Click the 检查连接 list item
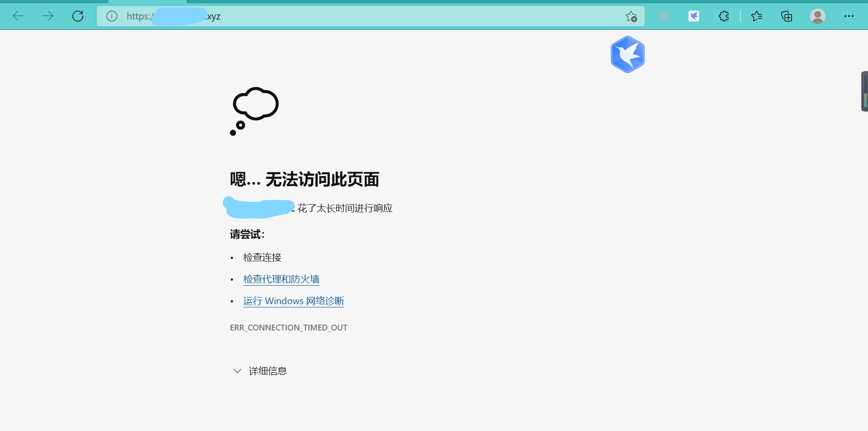 [x=262, y=258]
